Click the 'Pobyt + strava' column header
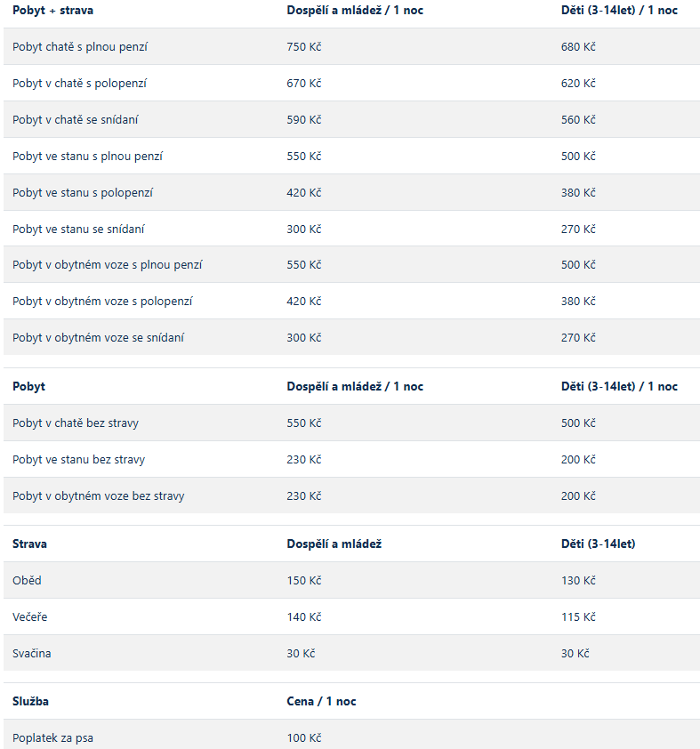 tap(52, 11)
